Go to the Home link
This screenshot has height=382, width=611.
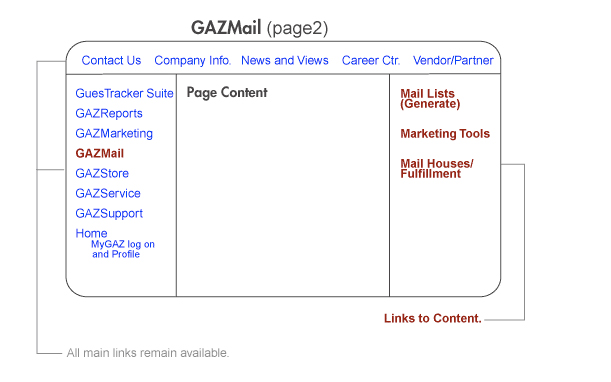91,233
